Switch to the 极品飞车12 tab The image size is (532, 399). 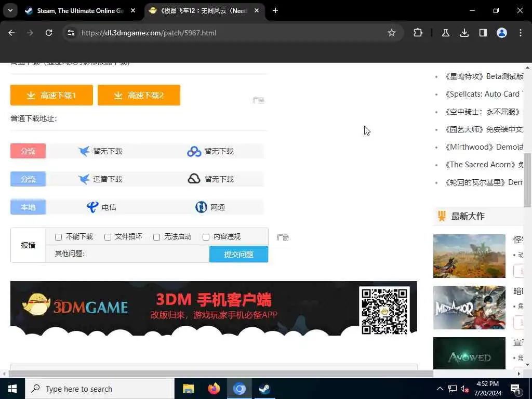(x=204, y=11)
